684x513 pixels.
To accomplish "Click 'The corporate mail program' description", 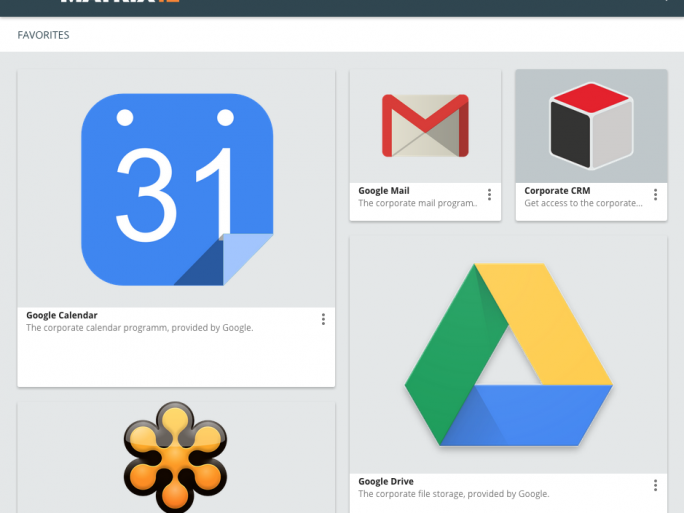I will pos(418,203).
